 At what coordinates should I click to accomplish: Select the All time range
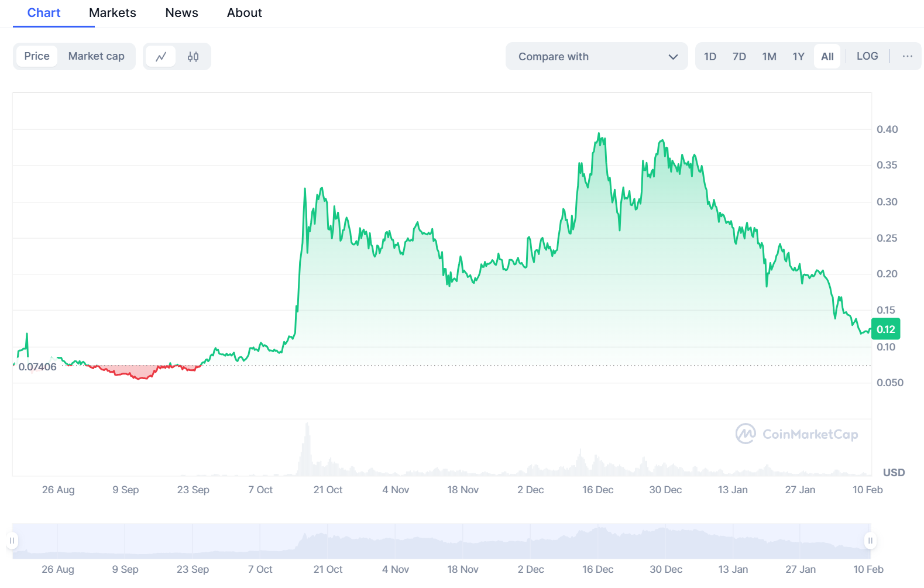coord(827,57)
